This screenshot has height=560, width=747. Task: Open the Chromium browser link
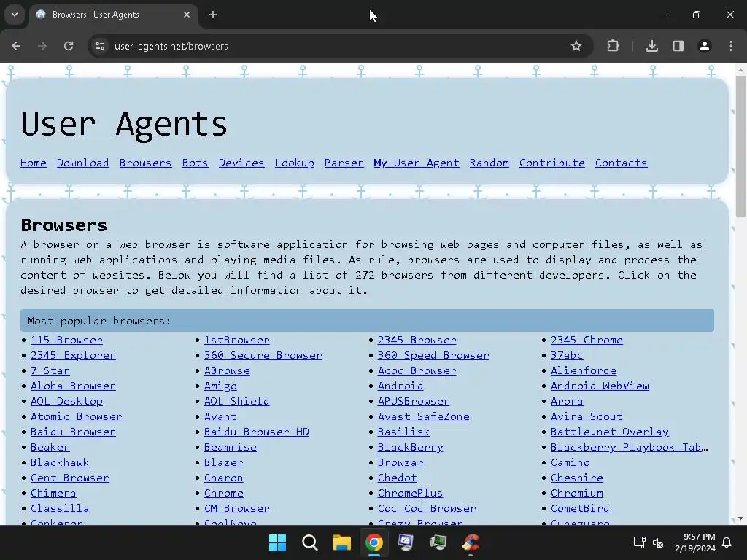[577, 493]
